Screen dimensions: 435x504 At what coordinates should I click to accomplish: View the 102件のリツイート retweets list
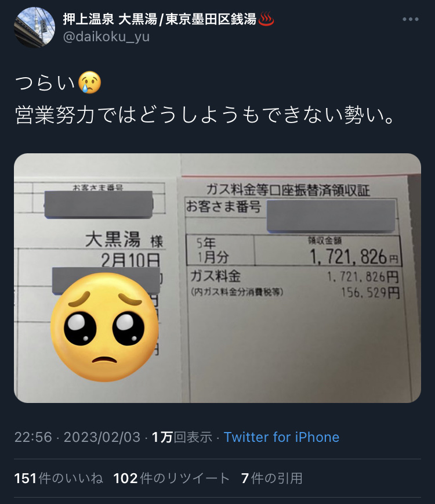pos(172,478)
